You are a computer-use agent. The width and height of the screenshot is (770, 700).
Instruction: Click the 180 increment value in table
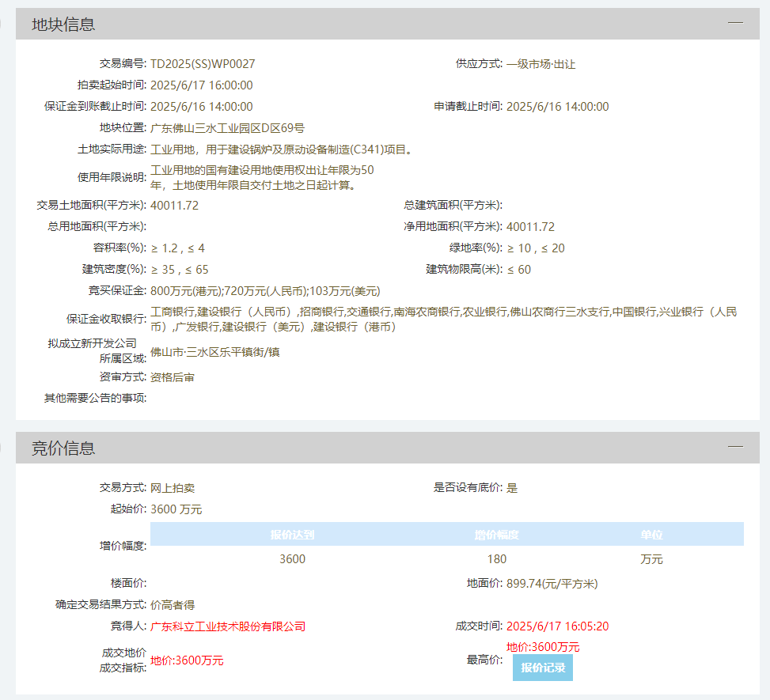click(x=496, y=559)
